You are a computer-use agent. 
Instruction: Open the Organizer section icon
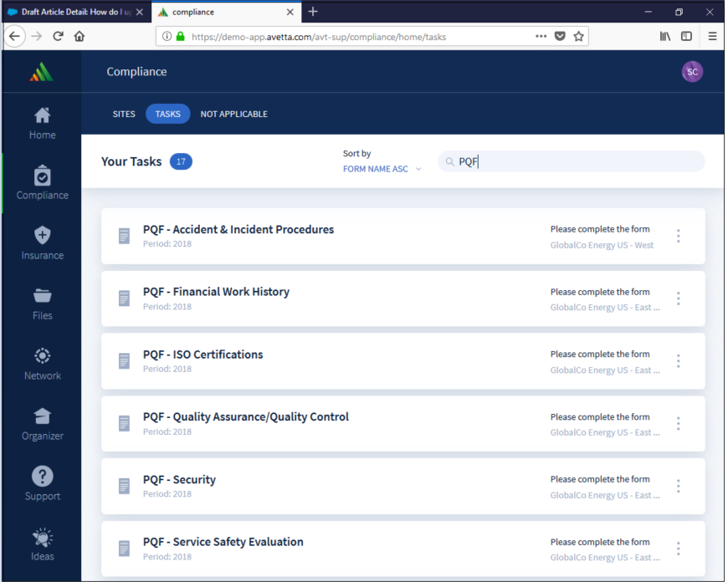pyautogui.click(x=42, y=422)
